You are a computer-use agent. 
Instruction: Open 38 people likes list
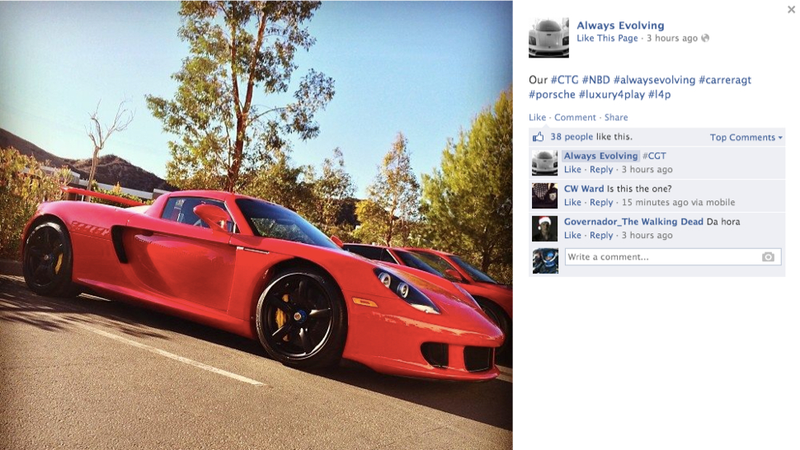[571, 137]
